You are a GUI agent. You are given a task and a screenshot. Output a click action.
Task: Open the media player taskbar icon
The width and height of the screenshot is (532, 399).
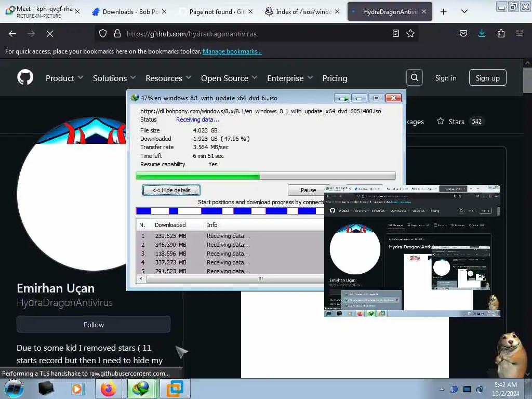[x=77, y=389]
